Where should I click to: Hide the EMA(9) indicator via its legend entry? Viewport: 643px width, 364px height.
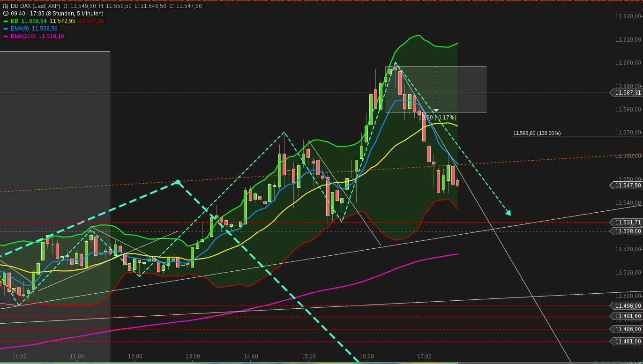pyautogui.click(x=21, y=29)
